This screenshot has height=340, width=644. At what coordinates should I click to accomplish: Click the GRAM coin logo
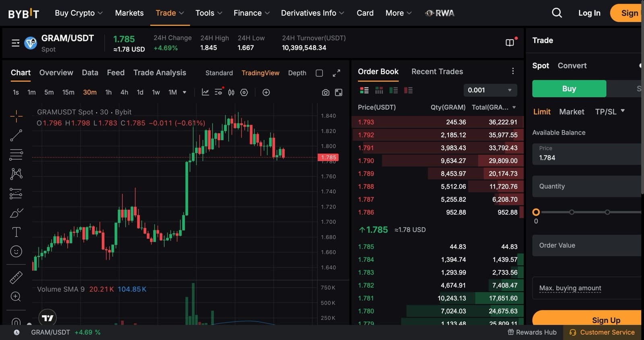tap(31, 43)
